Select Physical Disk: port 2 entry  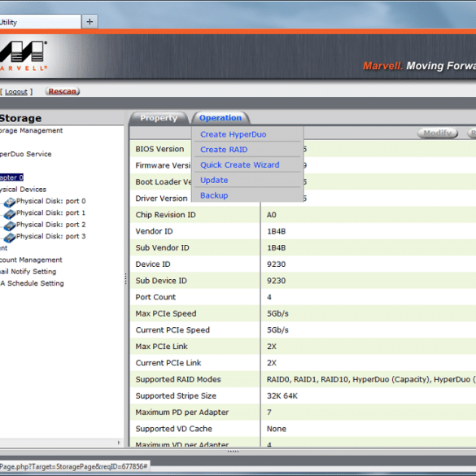(50, 225)
